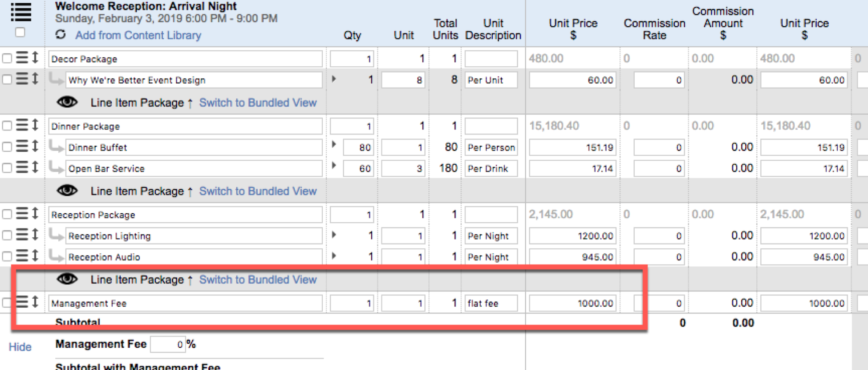Click Management Fee percent field
This screenshot has width=868, height=370.
pos(168,344)
